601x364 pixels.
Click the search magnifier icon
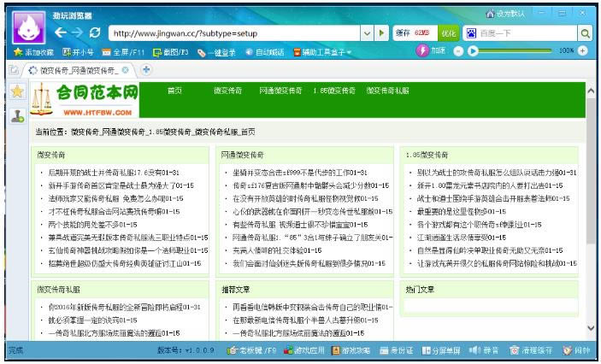pos(586,33)
